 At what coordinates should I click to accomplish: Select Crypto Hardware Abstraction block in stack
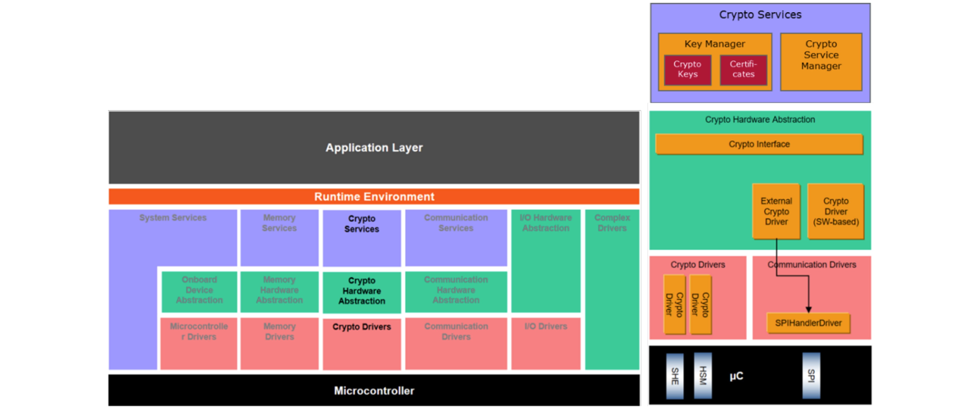[x=361, y=293]
